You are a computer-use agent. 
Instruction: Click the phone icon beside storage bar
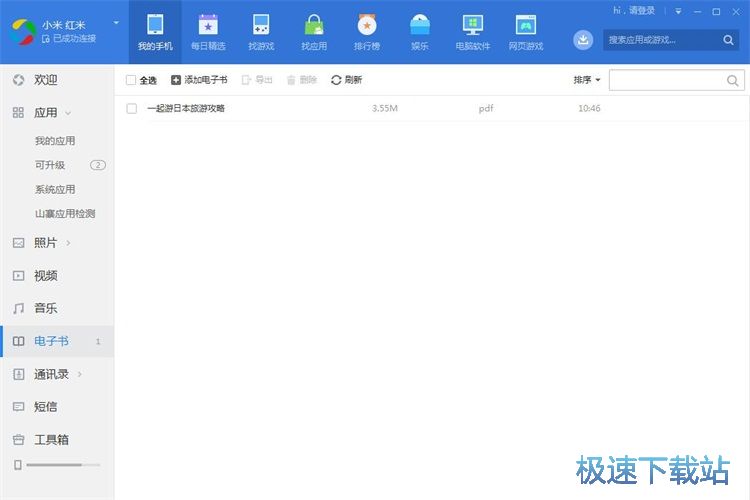coord(18,465)
